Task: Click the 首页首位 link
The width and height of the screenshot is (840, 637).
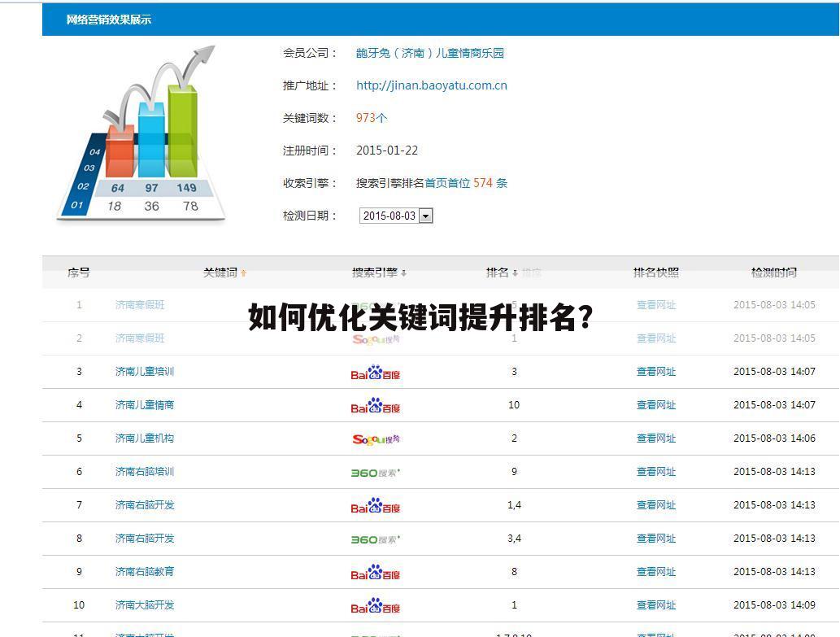Action: point(447,183)
